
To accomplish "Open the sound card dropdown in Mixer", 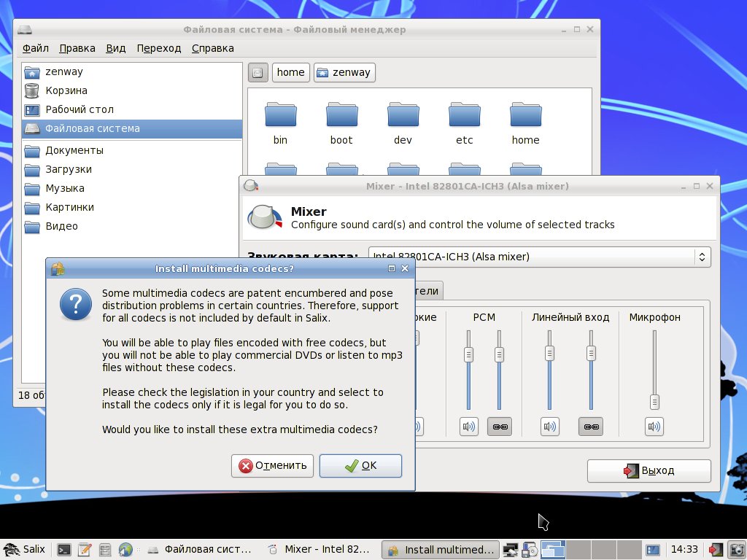I will click(539, 257).
